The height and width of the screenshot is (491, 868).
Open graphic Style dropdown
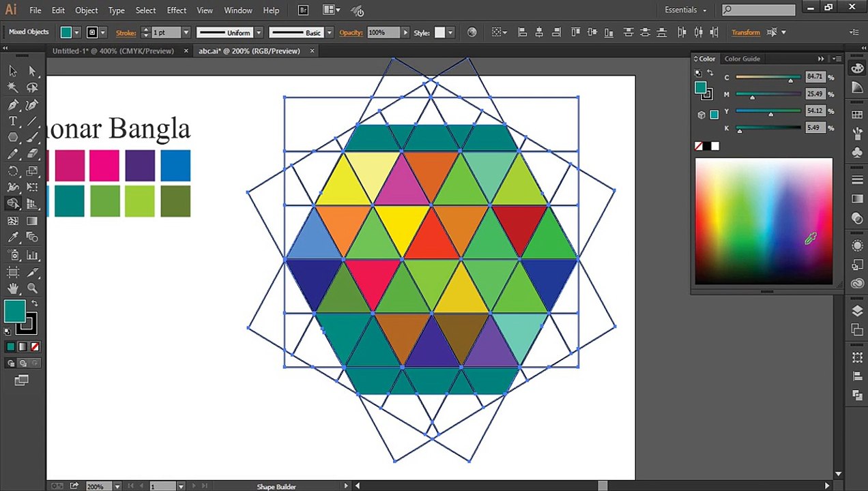coord(451,33)
